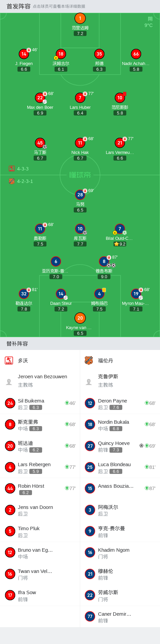Select substitute Sil Buikema row
160x644 pixels.
[40, 404]
